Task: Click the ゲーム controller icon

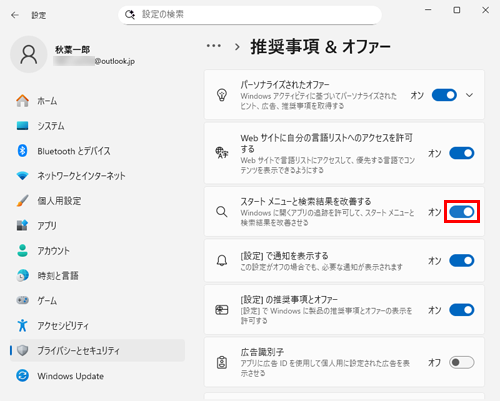Action: [22, 300]
